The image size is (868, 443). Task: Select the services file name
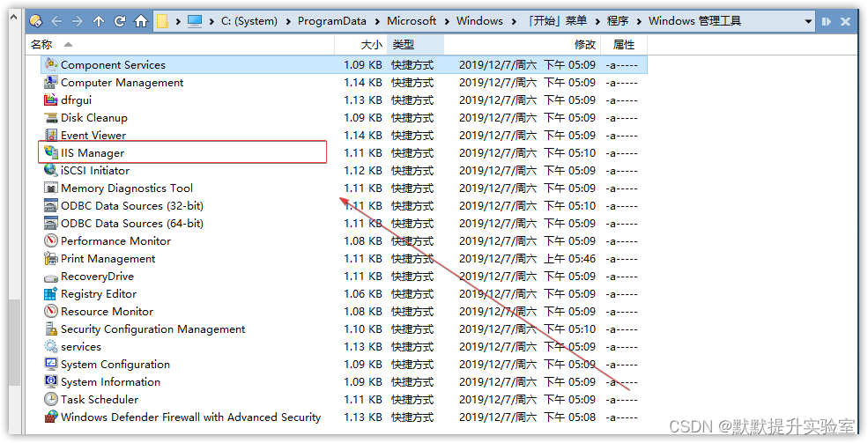pyautogui.click(x=81, y=347)
